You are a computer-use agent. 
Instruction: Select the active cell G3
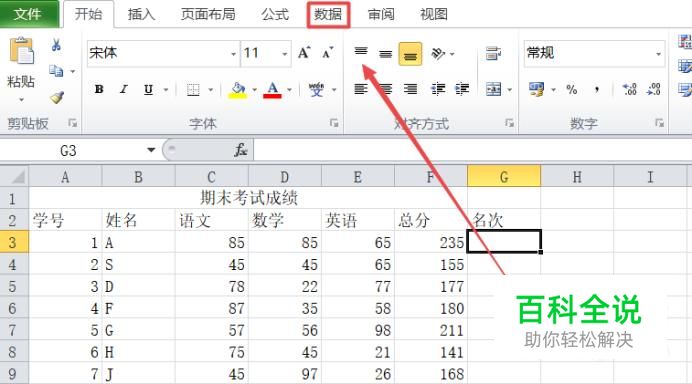[504, 241]
